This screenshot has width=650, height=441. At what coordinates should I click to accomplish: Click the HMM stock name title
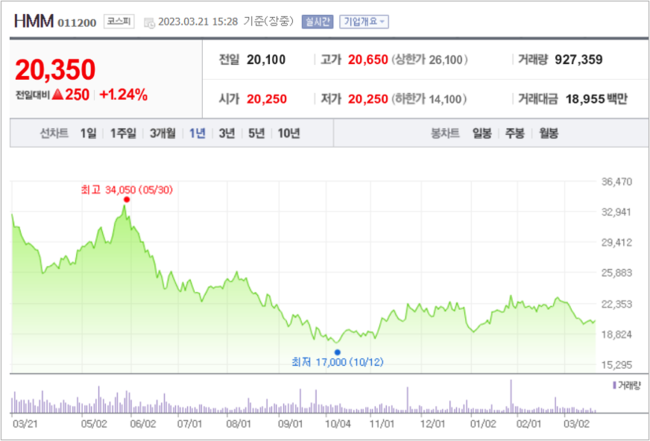33,21
